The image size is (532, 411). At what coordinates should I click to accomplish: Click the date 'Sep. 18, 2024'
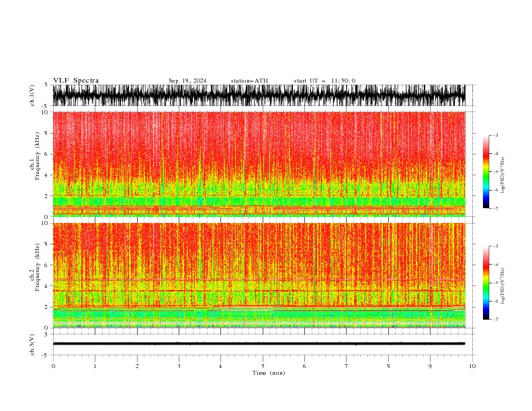click(x=187, y=81)
